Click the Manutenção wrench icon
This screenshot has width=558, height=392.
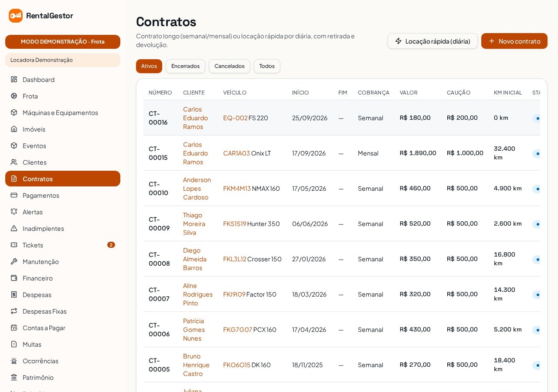(14, 261)
